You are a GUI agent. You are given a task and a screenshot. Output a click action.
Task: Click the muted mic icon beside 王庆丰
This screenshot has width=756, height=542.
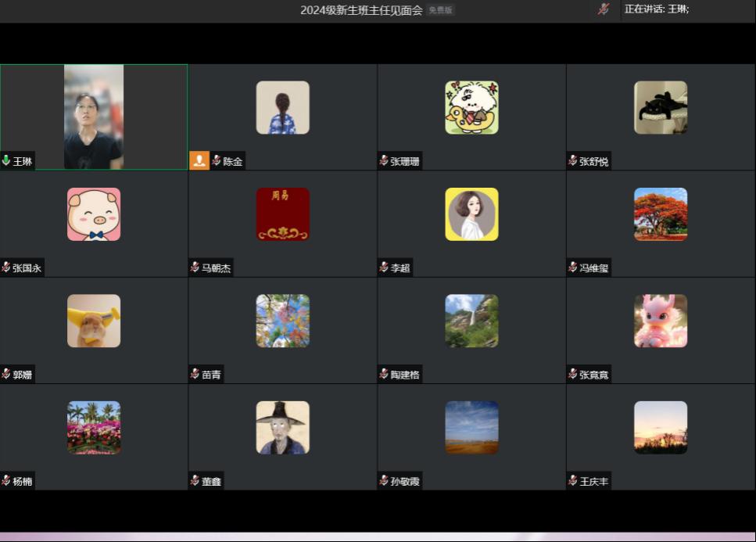pyautogui.click(x=573, y=481)
